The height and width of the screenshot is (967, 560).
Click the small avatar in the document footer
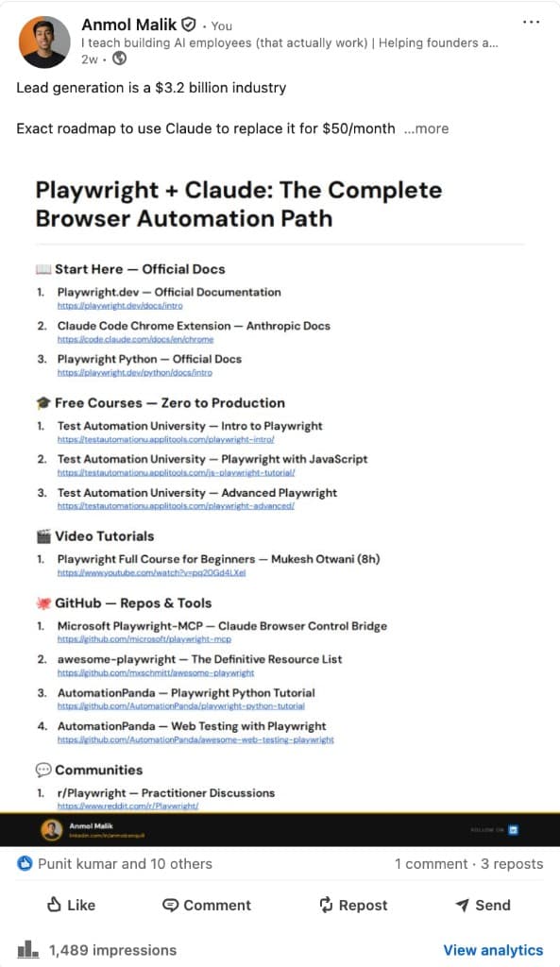click(52, 829)
